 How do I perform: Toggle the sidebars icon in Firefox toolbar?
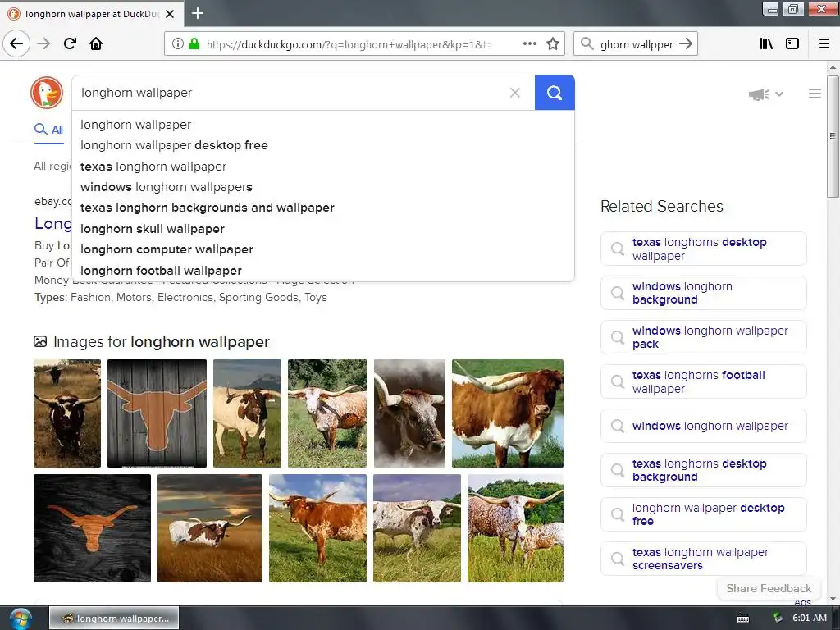(x=792, y=43)
